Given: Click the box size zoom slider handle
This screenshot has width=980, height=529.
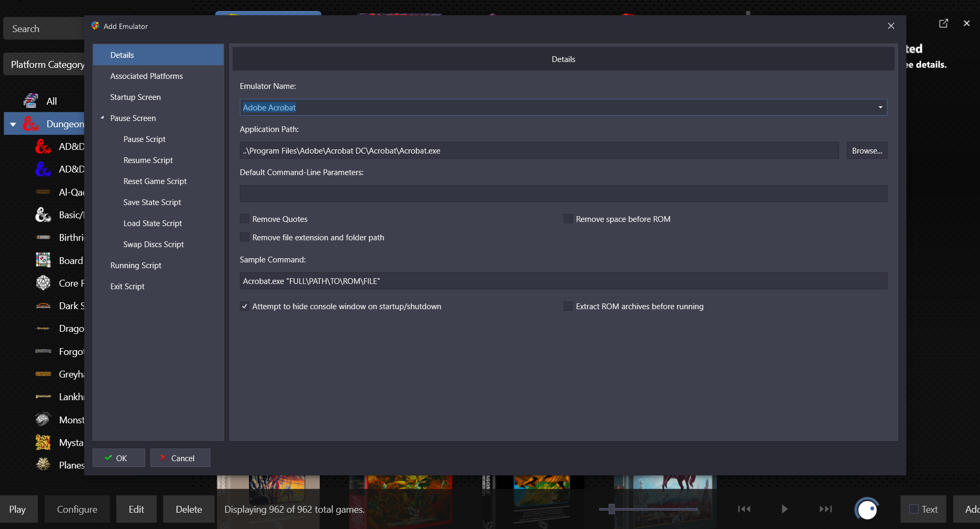Looking at the screenshot, I should point(611,508).
